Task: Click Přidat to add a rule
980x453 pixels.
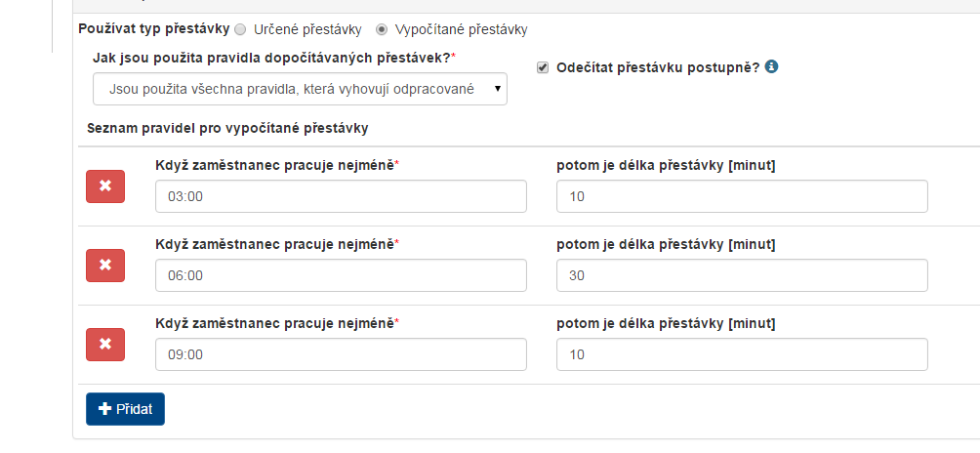Action: [x=125, y=409]
